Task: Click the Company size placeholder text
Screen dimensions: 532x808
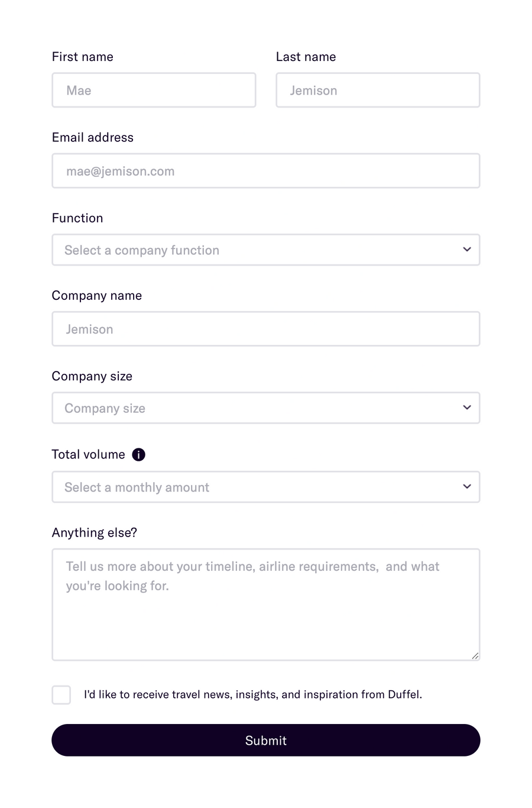Action: click(x=105, y=408)
